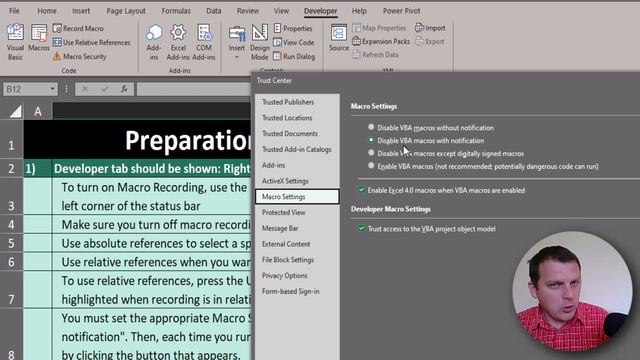Select Add-ins category in Trust Center

coord(297,165)
